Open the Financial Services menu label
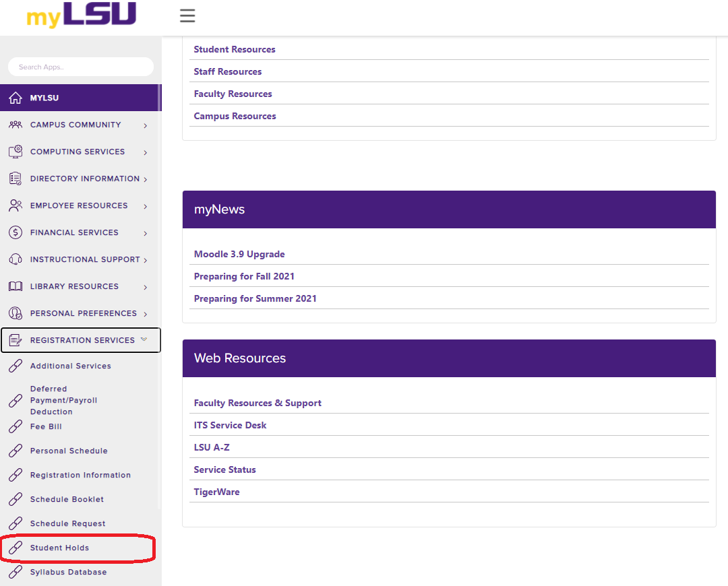The image size is (728, 586). pos(74,232)
